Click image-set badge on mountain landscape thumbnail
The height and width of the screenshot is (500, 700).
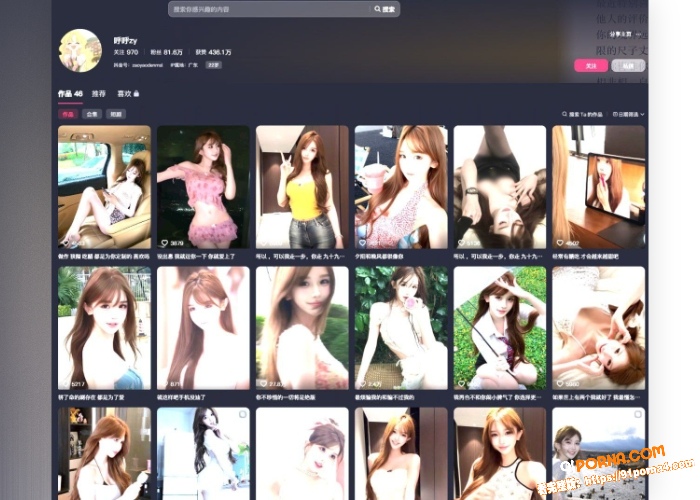tap(638, 414)
